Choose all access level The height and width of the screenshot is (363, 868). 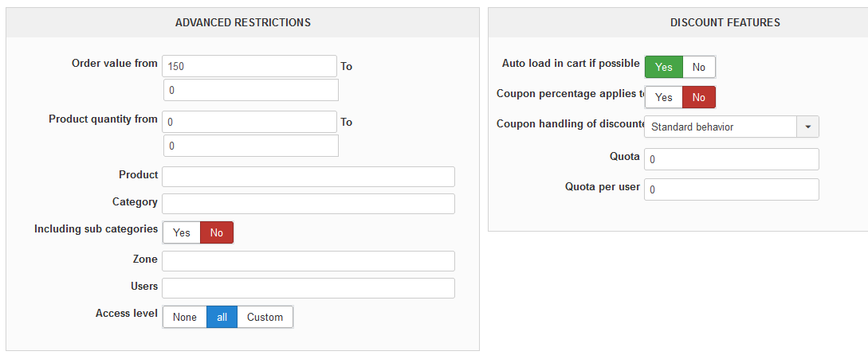[x=222, y=317]
